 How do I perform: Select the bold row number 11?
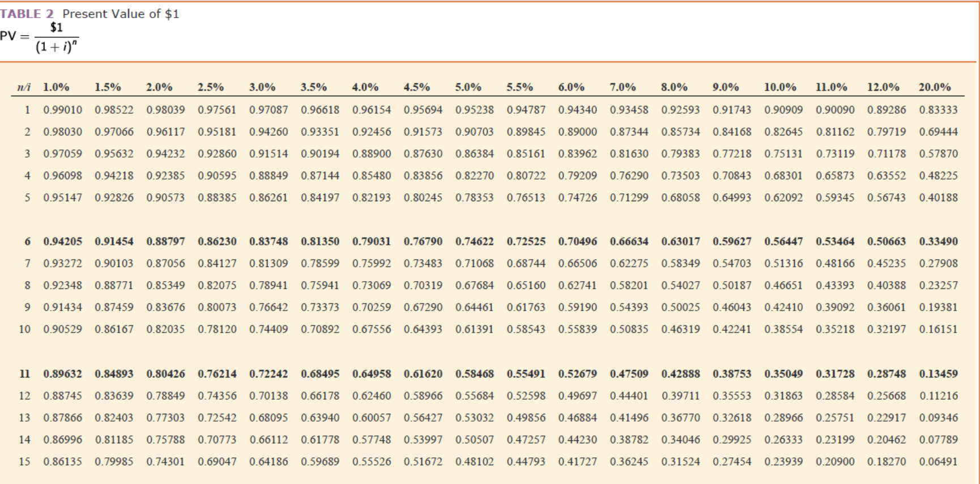pyautogui.click(x=24, y=374)
